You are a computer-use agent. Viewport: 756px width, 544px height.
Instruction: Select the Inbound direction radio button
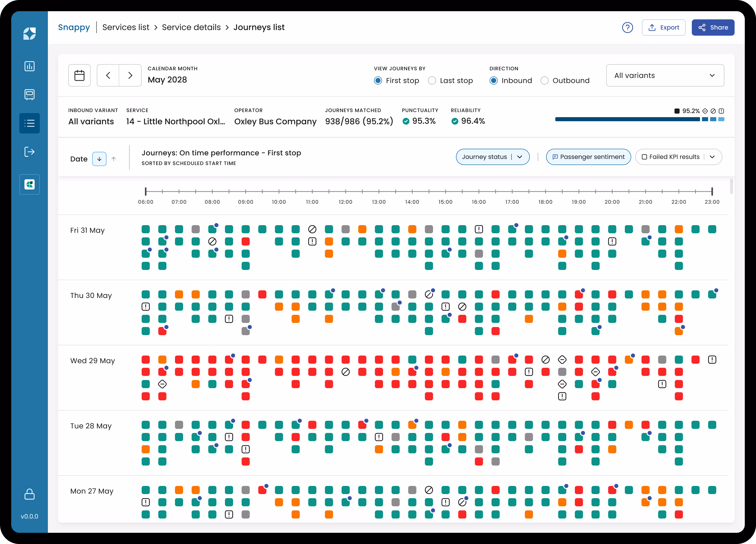tap(494, 81)
